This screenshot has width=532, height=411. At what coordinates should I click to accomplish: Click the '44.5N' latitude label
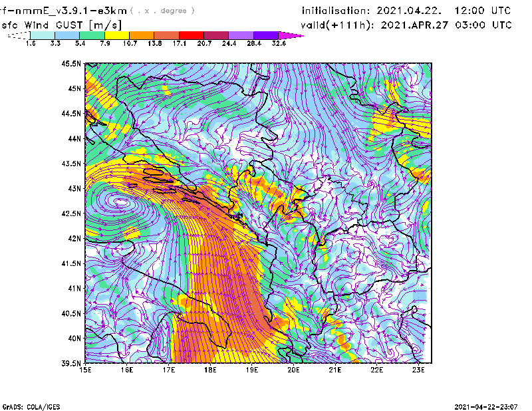pos(71,113)
